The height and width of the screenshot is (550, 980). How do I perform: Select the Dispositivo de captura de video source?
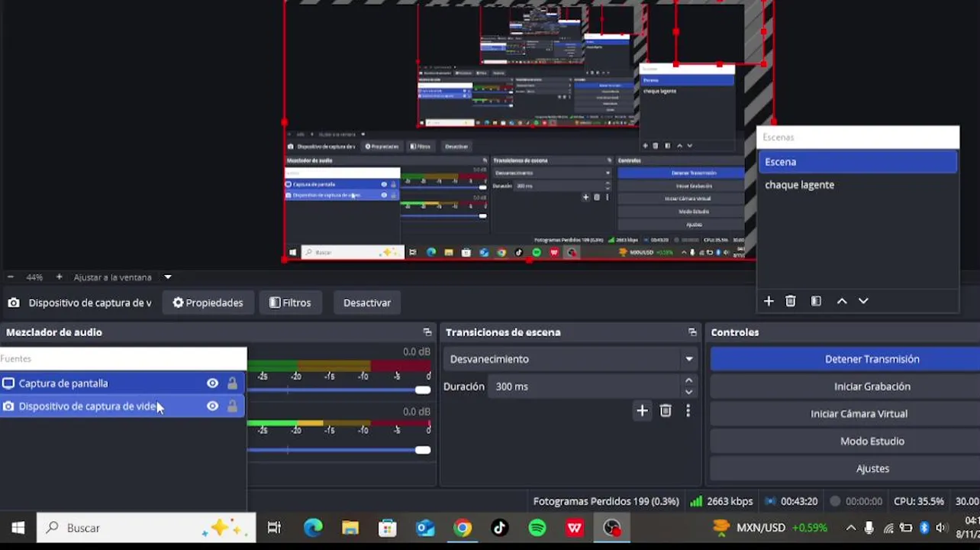coord(122,406)
